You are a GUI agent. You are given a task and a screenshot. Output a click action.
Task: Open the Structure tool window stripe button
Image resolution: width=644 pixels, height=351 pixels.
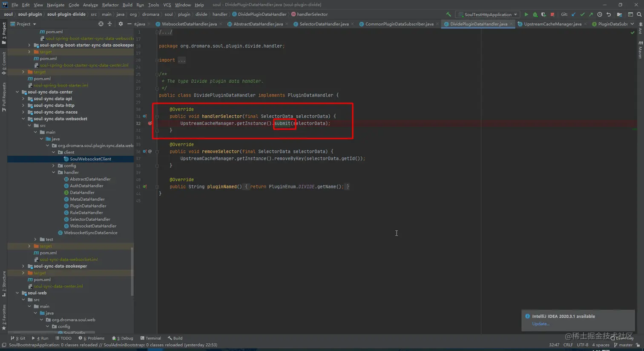tap(4, 284)
